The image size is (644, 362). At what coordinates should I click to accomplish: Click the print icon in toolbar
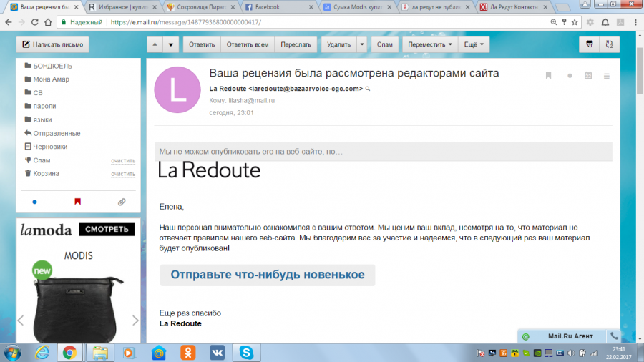click(x=589, y=44)
